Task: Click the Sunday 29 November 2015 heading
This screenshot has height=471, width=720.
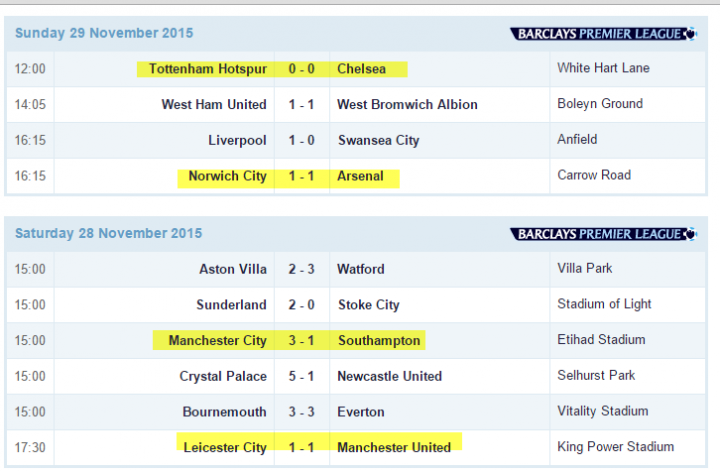Action: (104, 33)
